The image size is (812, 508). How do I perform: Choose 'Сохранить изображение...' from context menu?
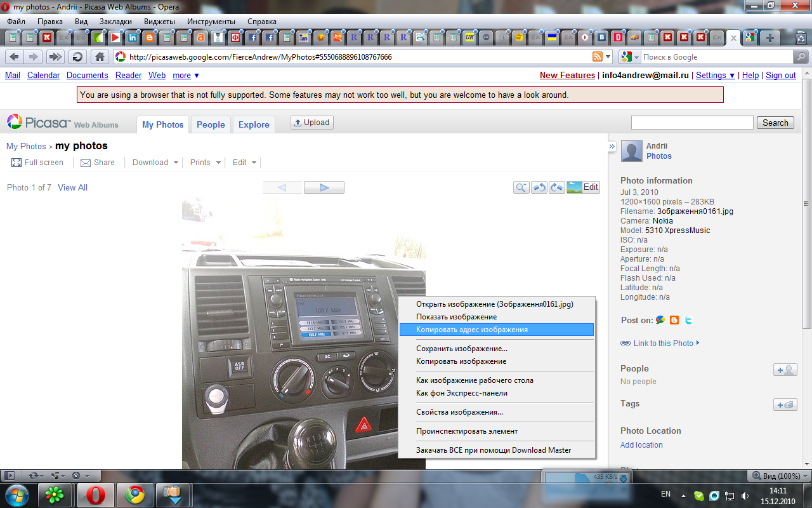(496, 349)
